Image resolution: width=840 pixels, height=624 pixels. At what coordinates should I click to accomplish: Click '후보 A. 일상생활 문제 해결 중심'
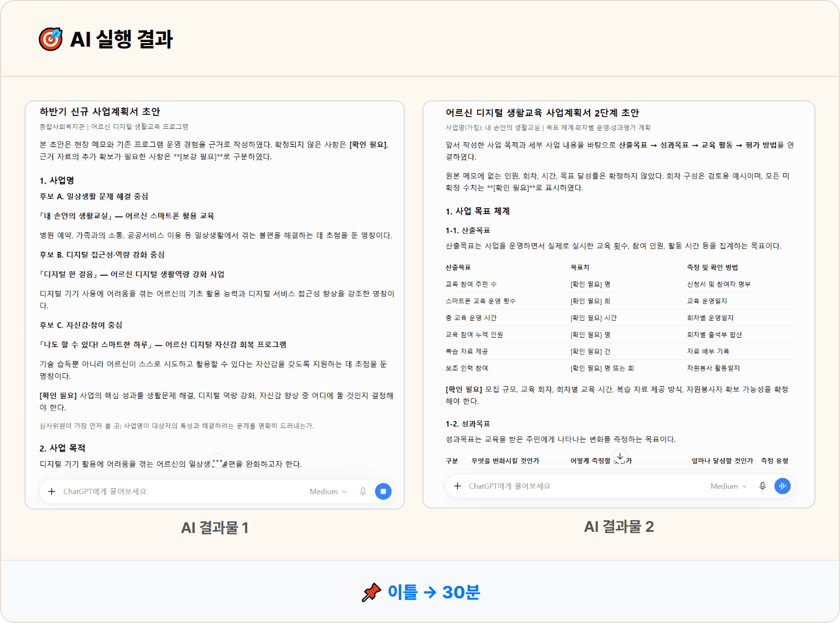click(x=94, y=196)
